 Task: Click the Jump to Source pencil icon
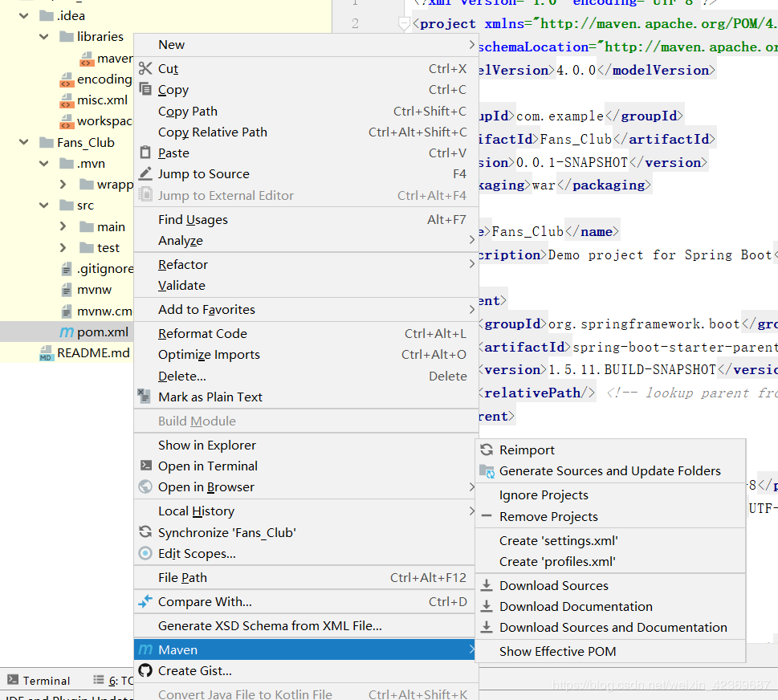tap(145, 173)
